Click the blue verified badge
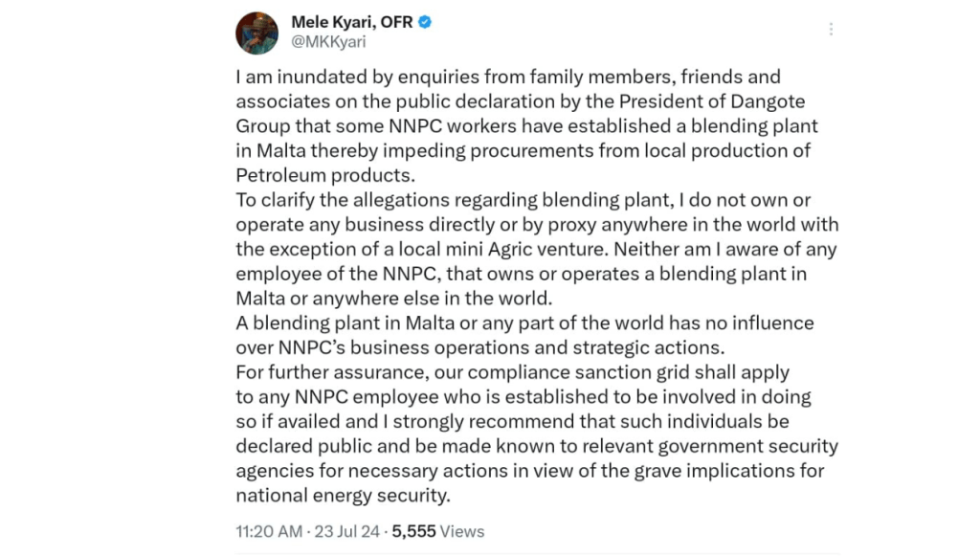The image size is (980, 556). click(x=425, y=22)
